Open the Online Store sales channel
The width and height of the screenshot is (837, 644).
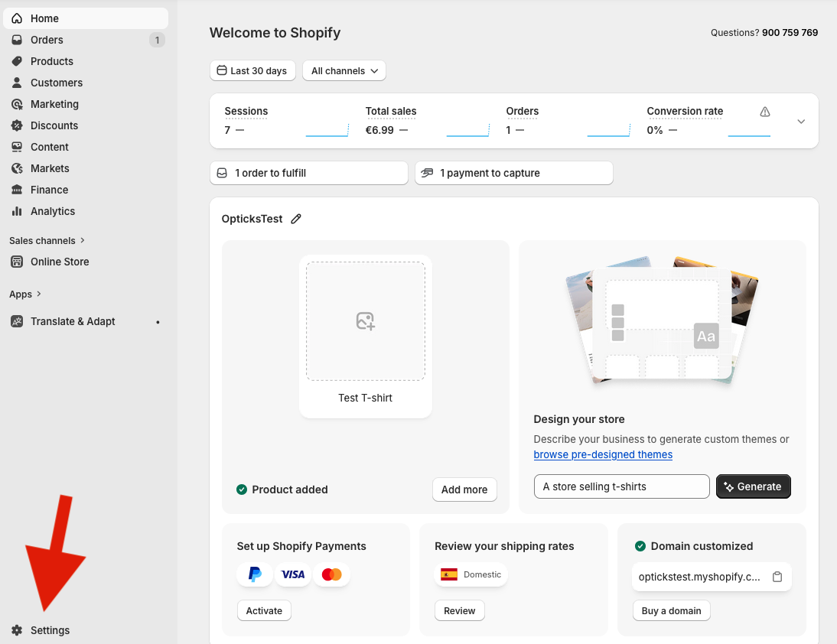(17, 262)
